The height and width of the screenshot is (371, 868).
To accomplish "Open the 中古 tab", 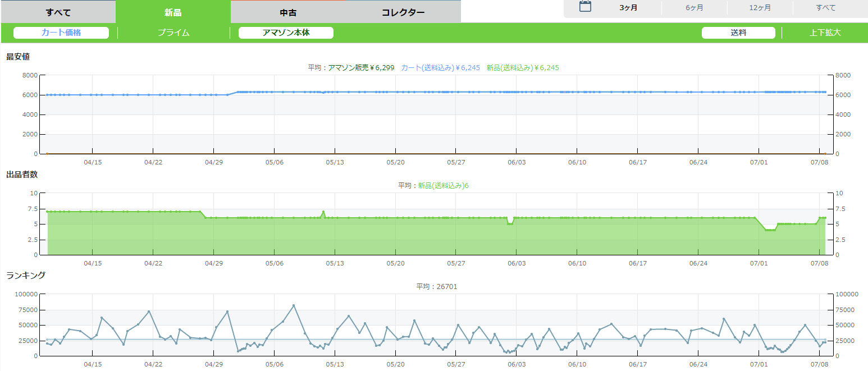I will click(x=288, y=12).
